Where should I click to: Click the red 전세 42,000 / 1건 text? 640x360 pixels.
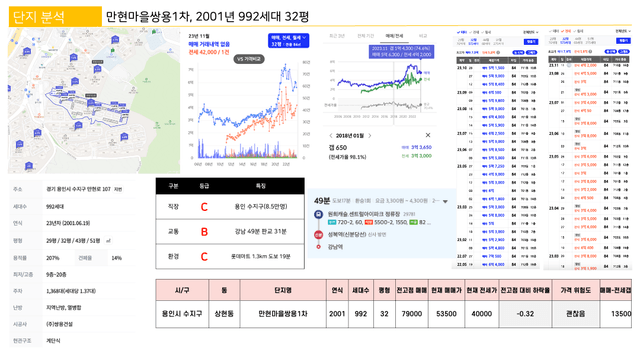pyautogui.click(x=209, y=52)
